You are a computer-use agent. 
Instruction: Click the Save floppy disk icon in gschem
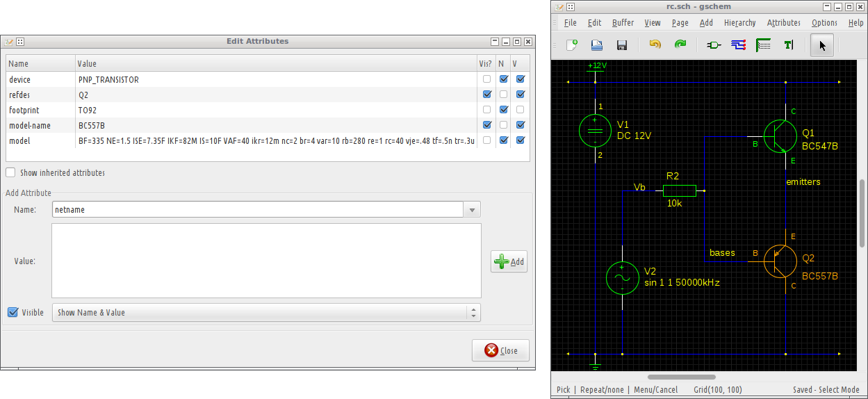point(622,45)
